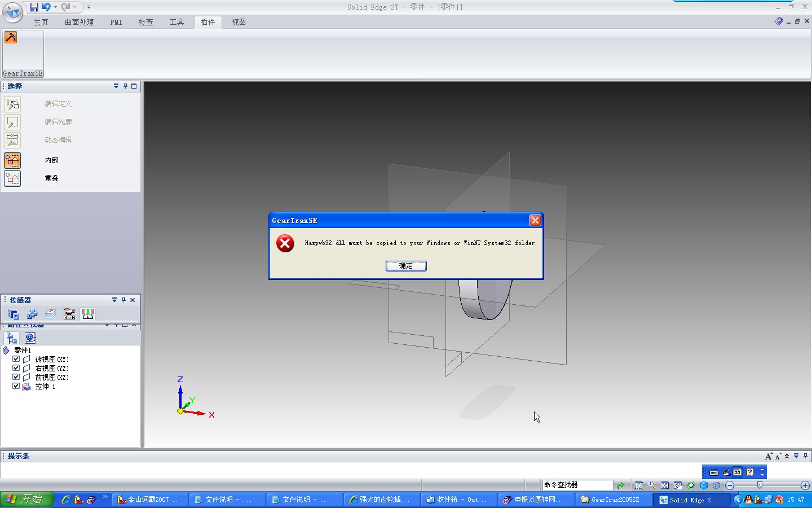The width and height of the screenshot is (812, 508).
Task: Open the feature library tab icon in 传感器 panel
Action: [x=14, y=314]
